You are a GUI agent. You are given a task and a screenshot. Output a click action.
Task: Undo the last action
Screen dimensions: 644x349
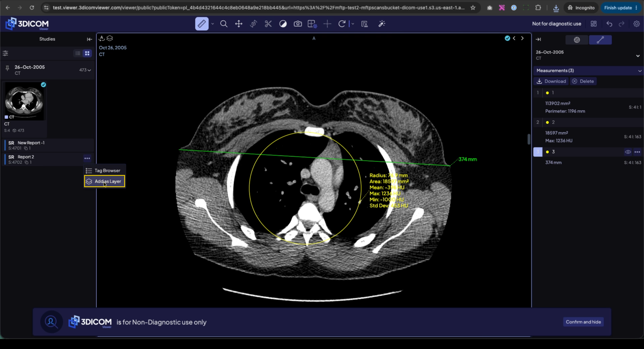(609, 24)
